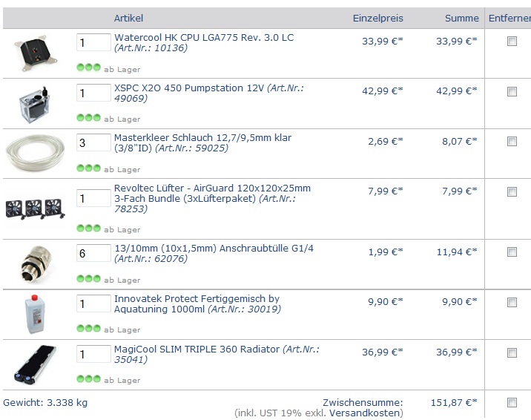Open MagiCool SLIM TRIPLE 360 link
This screenshot has height=420, width=531.
click(217, 354)
